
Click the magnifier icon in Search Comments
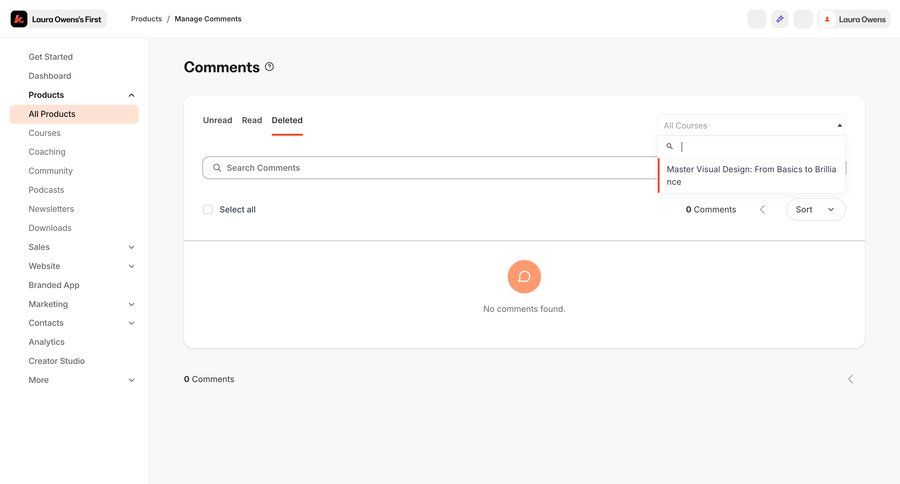[x=217, y=168]
